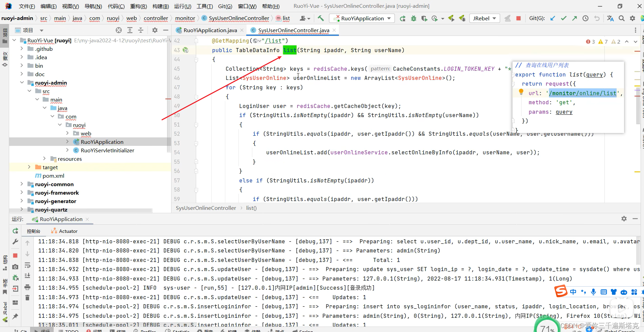Open the Git(G) menu
This screenshot has width=644, height=332.
tap(225, 6)
